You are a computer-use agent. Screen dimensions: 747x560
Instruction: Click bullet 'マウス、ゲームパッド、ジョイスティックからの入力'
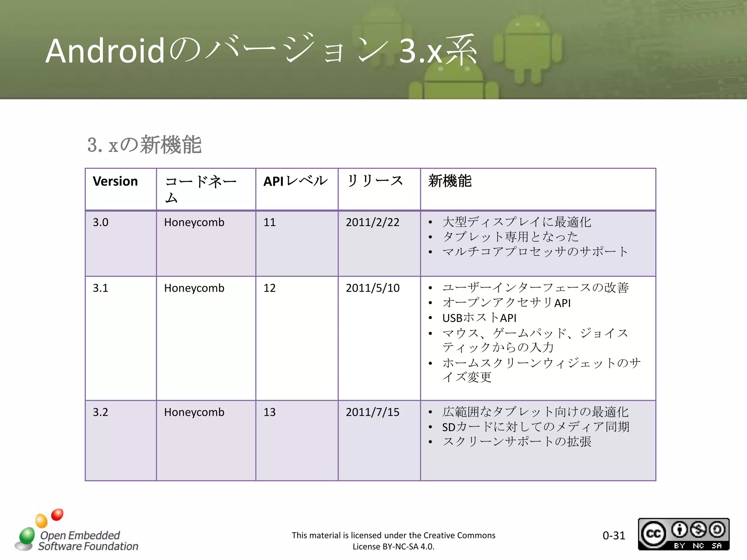click(x=535, y=340)
